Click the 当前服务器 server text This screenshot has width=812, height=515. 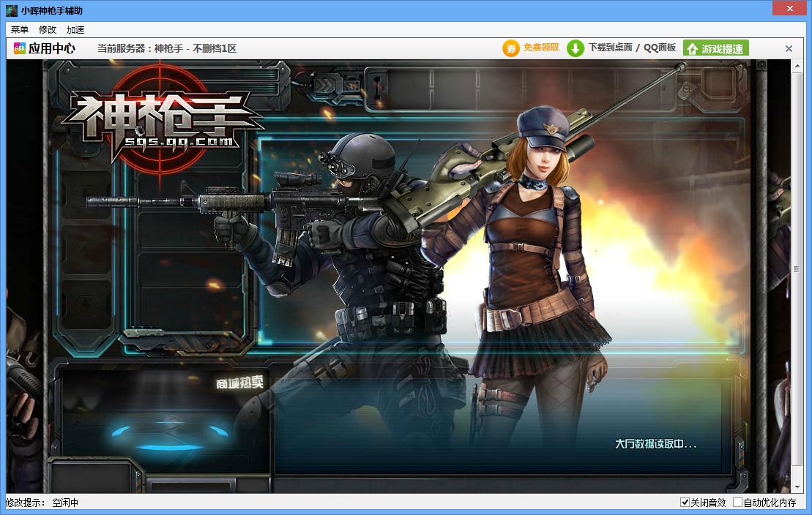tap(167, 48)
